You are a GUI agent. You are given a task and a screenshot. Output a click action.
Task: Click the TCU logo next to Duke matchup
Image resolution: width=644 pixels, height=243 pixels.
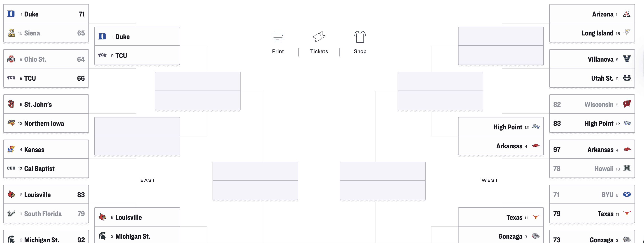click(102, 56)
